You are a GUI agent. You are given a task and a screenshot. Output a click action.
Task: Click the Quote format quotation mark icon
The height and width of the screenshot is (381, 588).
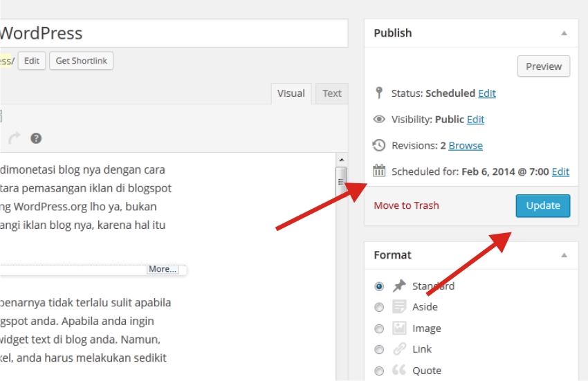click(399, 370)
